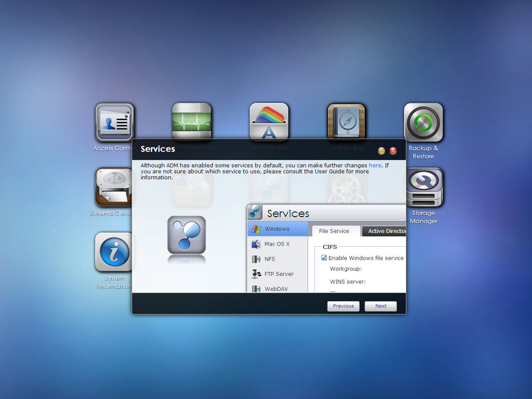Open the Access Control desktop icon
Viewport: 532px width, 399px height.
[x=115, y=123]
